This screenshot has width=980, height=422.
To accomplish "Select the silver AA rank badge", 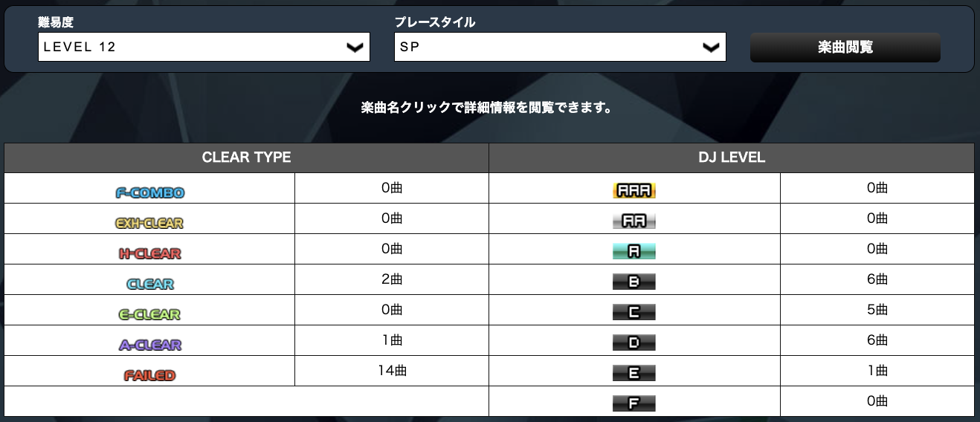I will click(634, 221).
